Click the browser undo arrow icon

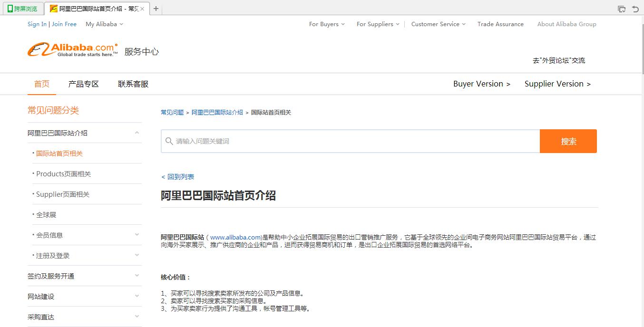point(635,9)
